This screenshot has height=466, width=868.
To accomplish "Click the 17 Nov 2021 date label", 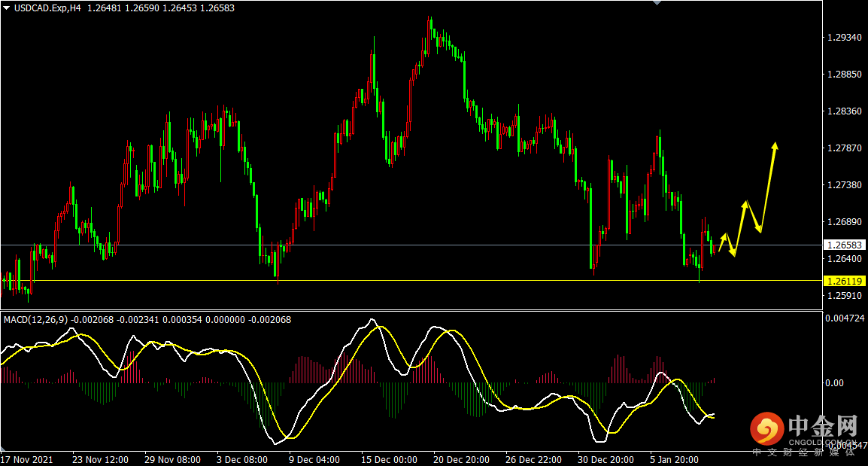I will click(26, 459).
